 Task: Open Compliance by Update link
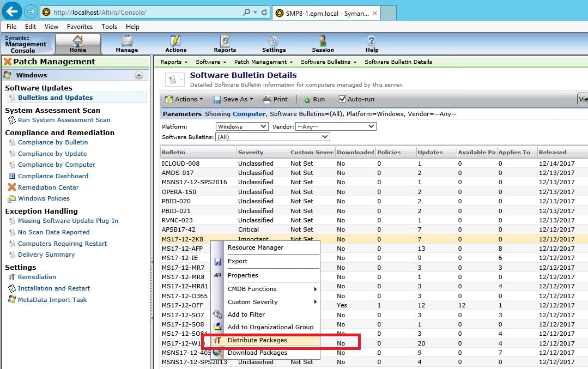click(x=52, y=153)
